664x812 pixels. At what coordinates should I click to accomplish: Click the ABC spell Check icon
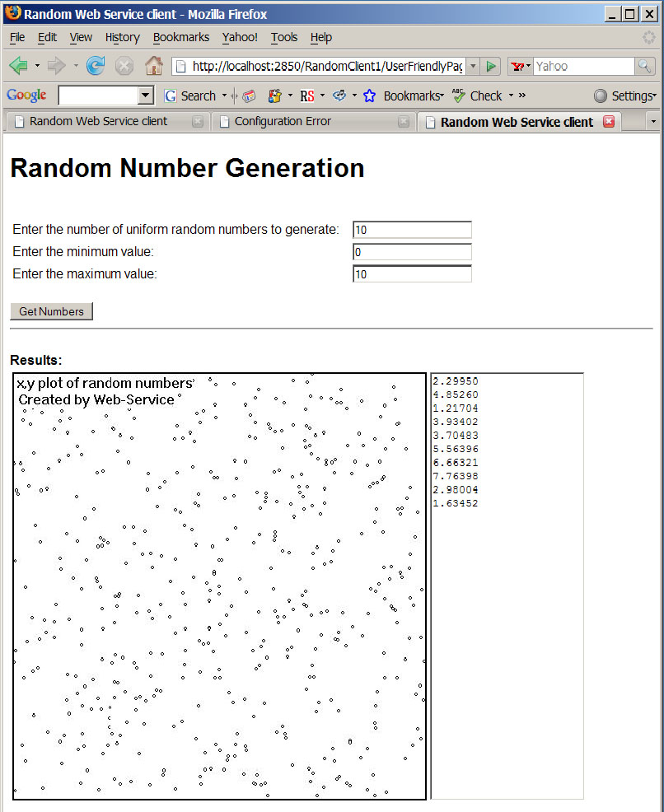pyautogui.click(x=458, y=96)
